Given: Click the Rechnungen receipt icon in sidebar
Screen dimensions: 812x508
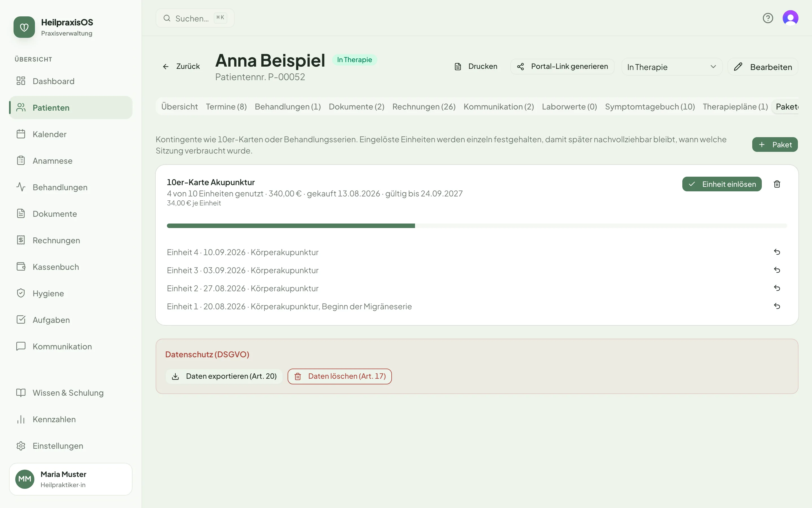Looking at the screenshot, I should (x=21, y=240).
